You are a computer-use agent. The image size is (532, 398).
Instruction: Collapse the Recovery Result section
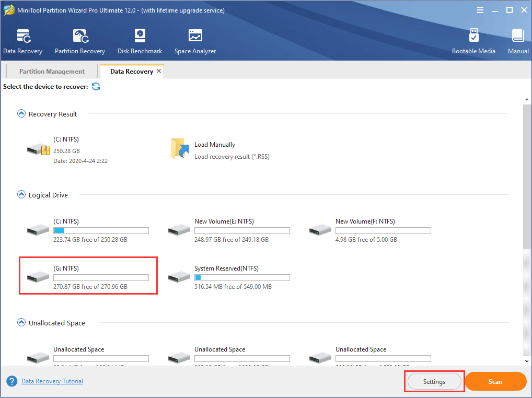click(21, 113)
